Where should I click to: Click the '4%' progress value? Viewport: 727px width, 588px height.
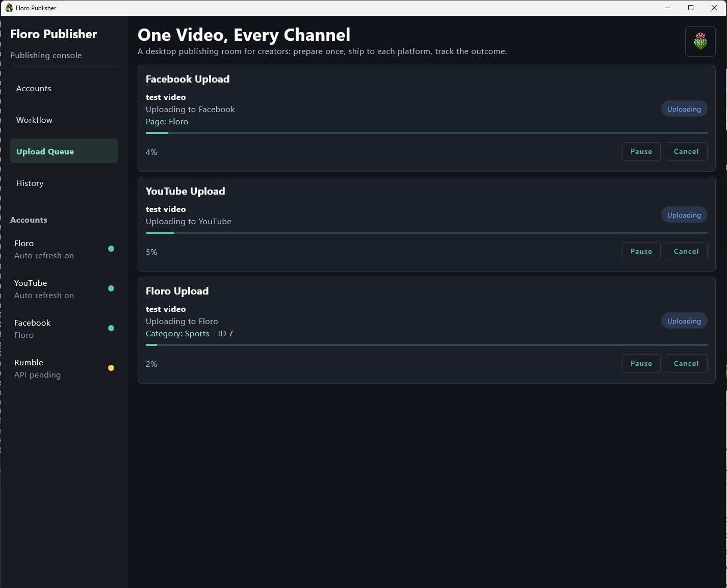coord(151,152)
